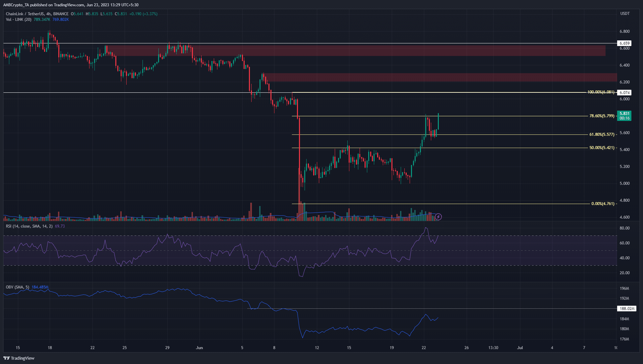643x364 pixels.
Task: Click the upper red supply zone rectangle
Action: tap(356, 51)
